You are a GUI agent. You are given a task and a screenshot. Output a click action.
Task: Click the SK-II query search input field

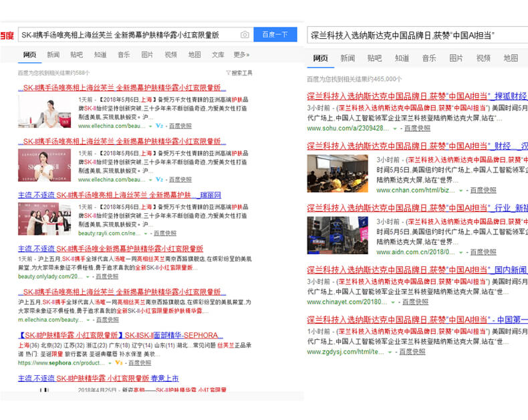pyautogui.click(x=127, y=35)
